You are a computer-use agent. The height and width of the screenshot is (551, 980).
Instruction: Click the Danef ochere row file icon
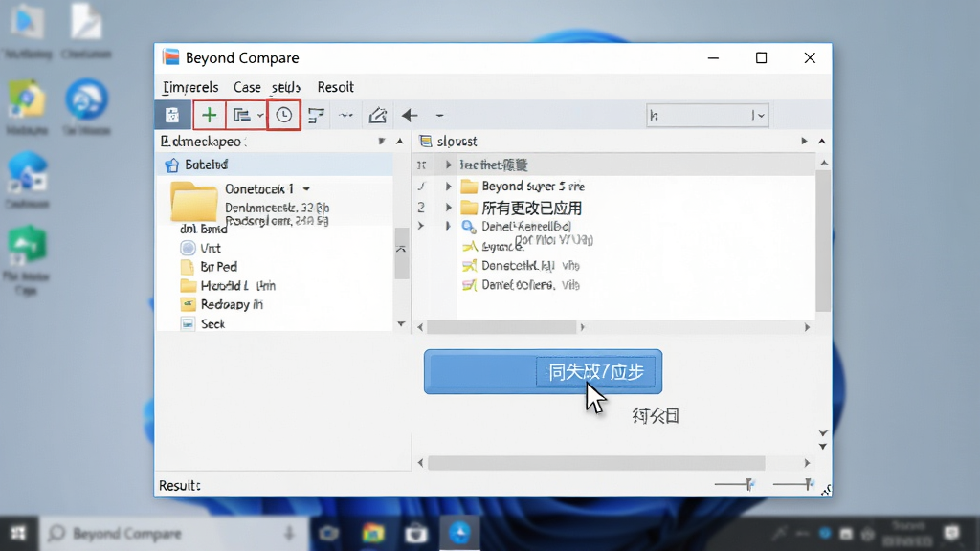469,285
